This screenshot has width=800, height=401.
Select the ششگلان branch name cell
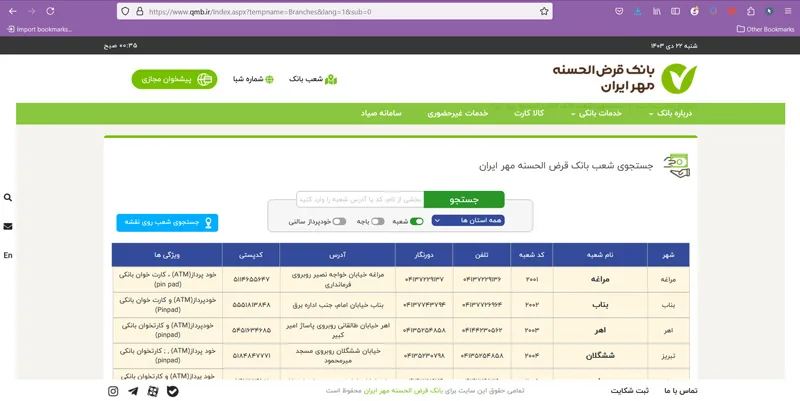coord(600,356)
